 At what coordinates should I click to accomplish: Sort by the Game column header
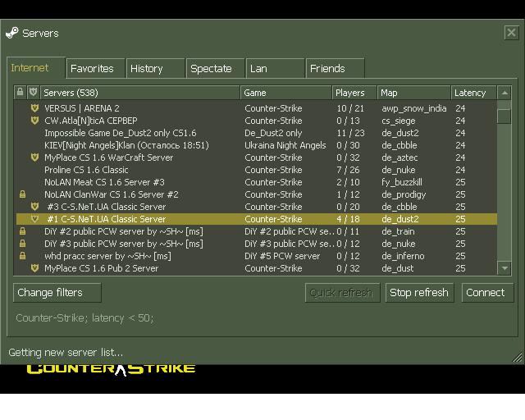coord(286,93)
